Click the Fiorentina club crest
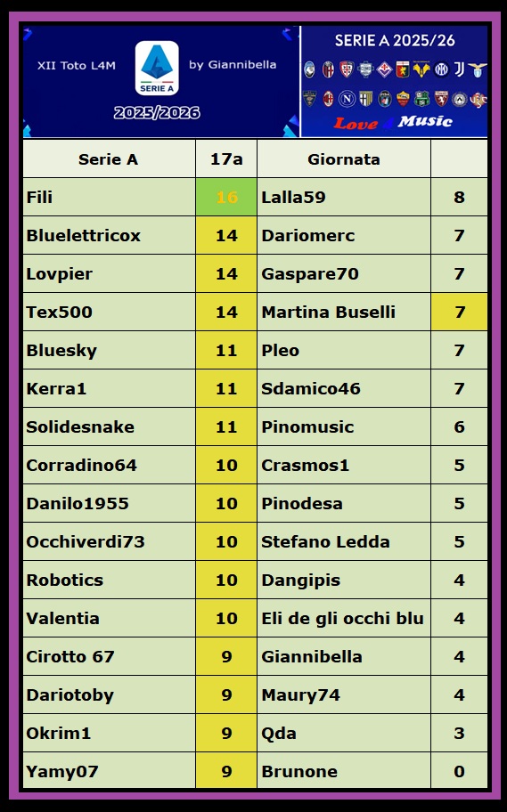 384,69
